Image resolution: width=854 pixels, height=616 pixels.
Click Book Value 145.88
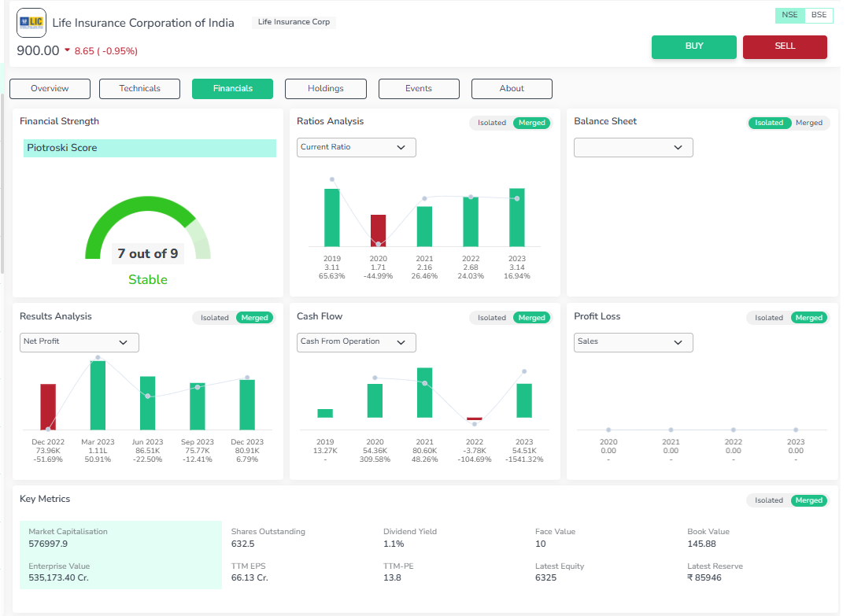pyautogui.click(x=701, y=544)
